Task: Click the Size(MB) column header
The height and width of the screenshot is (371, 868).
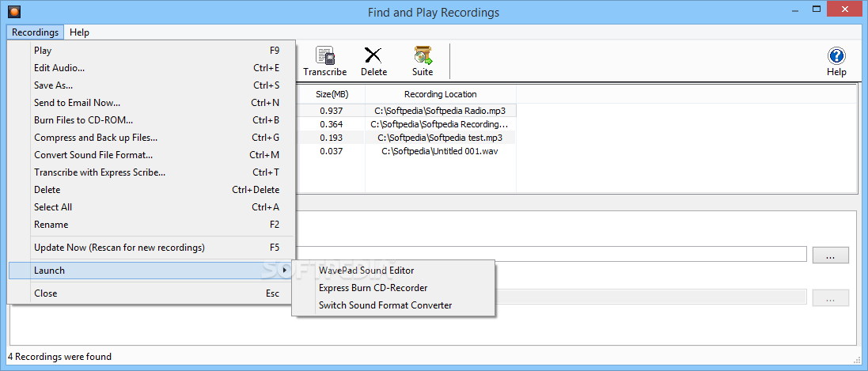Action: click(x=332, y=94)
